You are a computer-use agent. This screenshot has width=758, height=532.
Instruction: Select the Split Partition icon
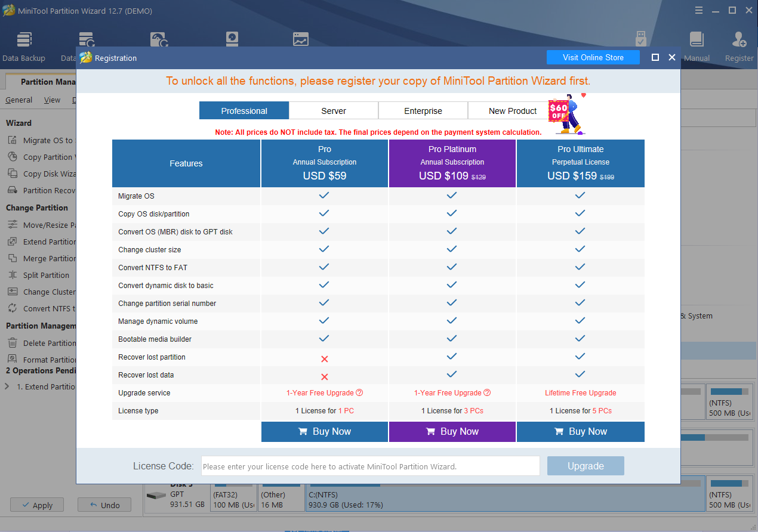pyautogui.click(x=13, y=275)
